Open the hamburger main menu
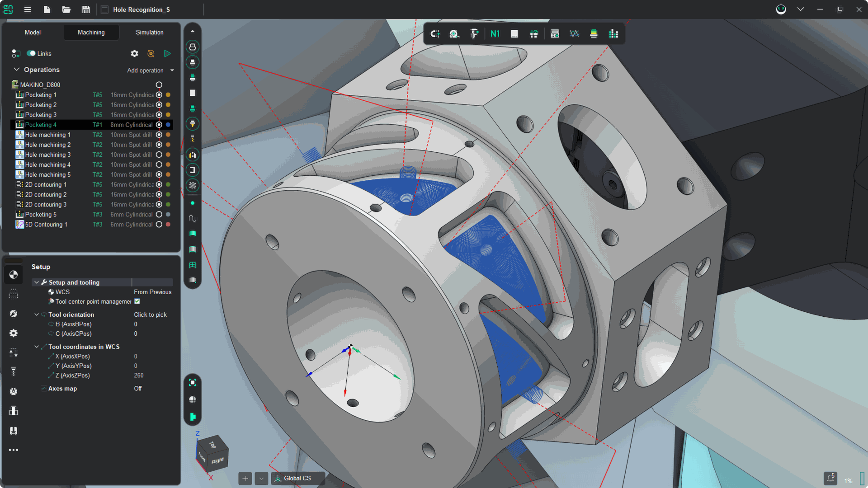The height and width of the screenshot is (488, 868). [x=28, y=9]
